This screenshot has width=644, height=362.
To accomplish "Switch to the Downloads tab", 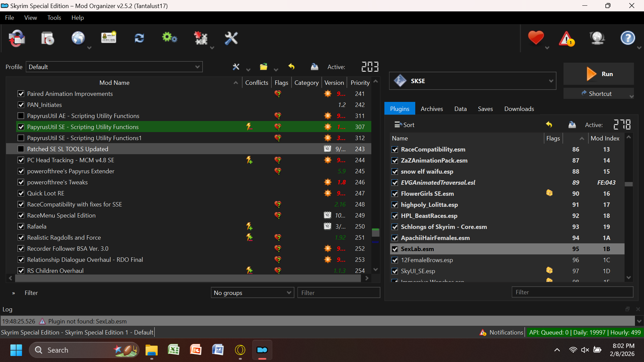I will [519, 109].
